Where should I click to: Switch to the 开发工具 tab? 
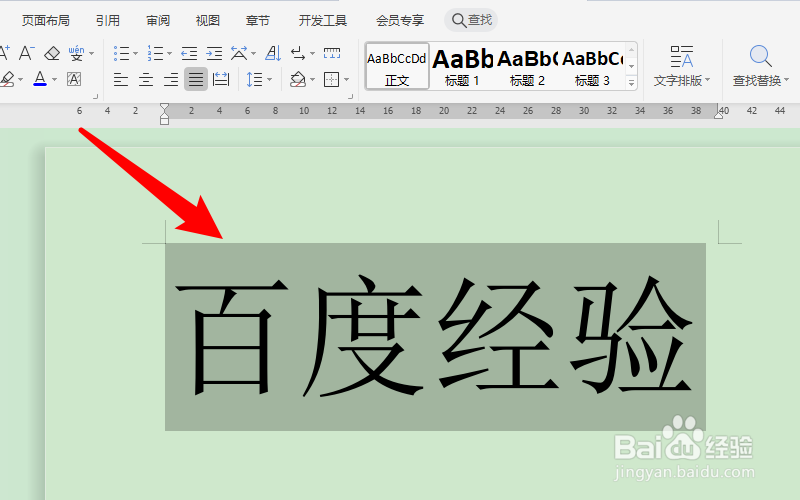pos(322,20)
